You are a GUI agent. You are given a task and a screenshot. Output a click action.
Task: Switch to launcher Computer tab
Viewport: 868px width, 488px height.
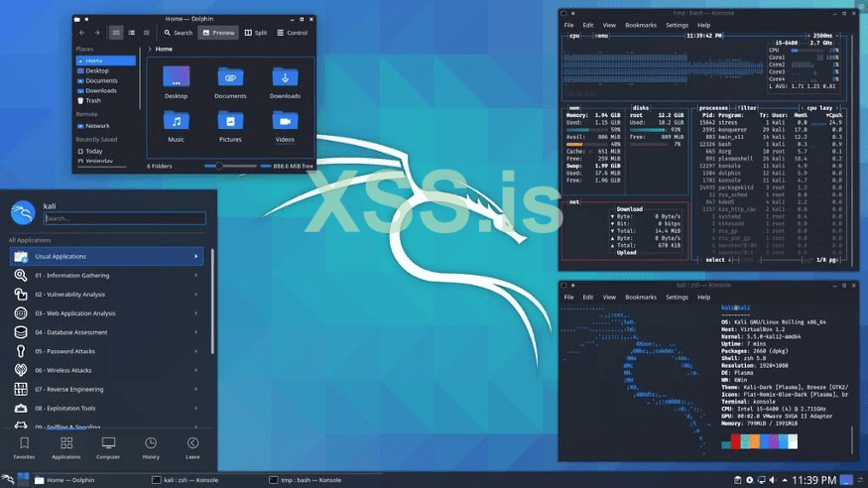108,448
